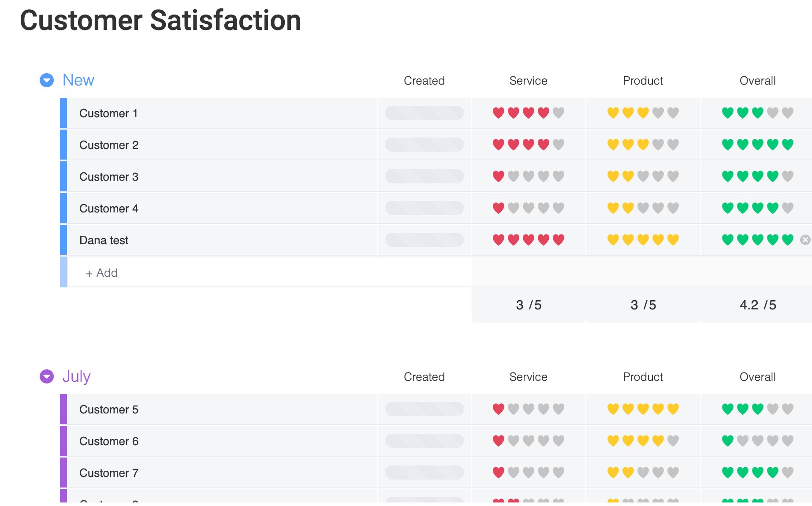Set Customer 3 Service rating to three hearts
This screenshot has height=506, width=812.
tap(529, 176)
